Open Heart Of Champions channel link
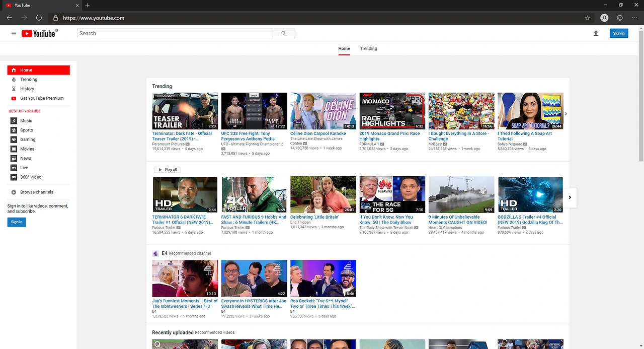 (445, 228)
